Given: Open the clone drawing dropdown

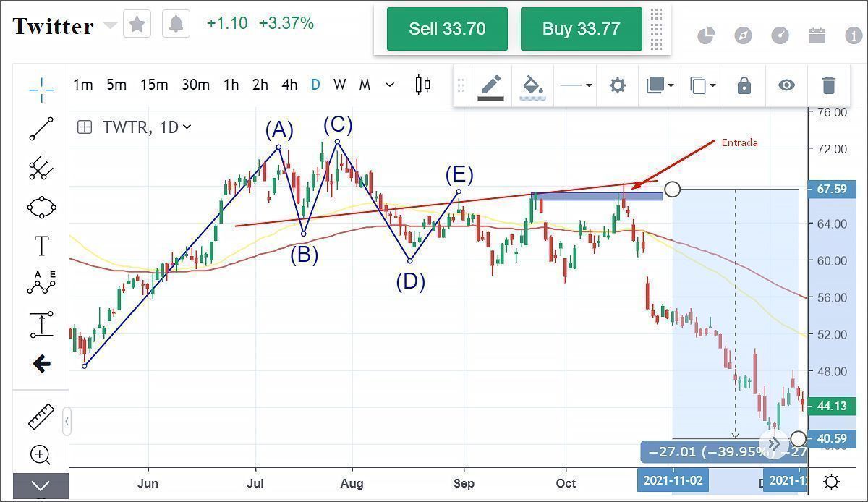Looking at the screenshot, I should (x=702, y=85).
